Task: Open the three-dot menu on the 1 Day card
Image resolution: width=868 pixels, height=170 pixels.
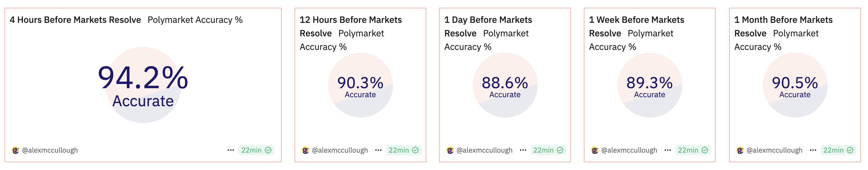Action: [523, 150]
